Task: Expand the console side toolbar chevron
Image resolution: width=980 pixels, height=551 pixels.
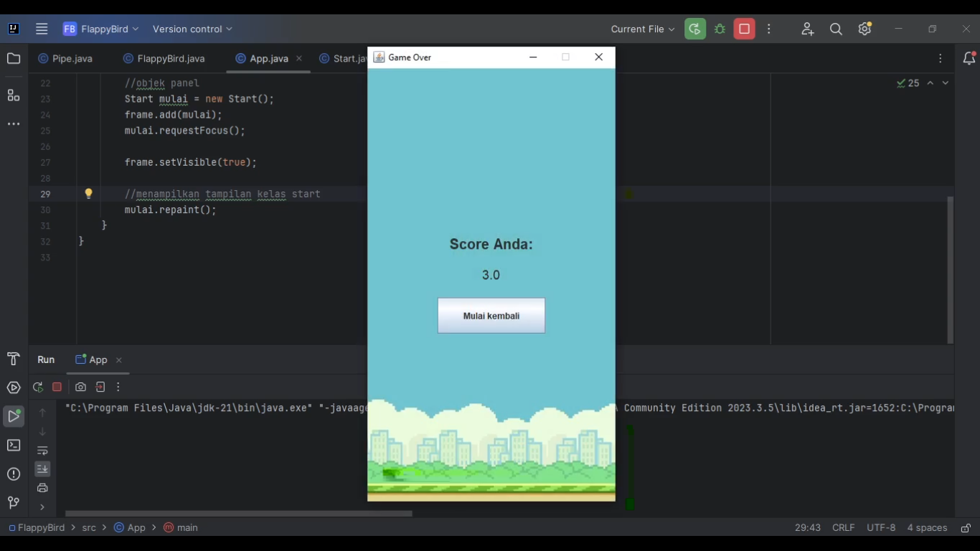Action: coord(42,507)
